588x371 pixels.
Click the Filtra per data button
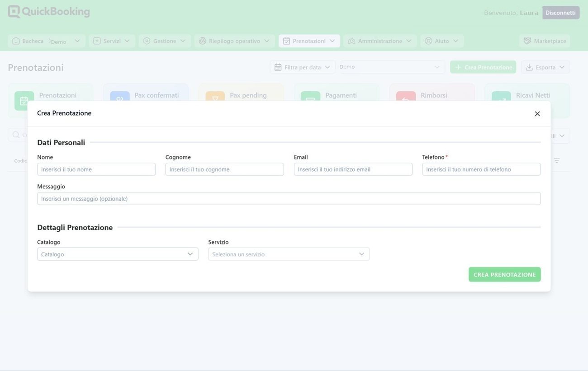pos(303,67)
